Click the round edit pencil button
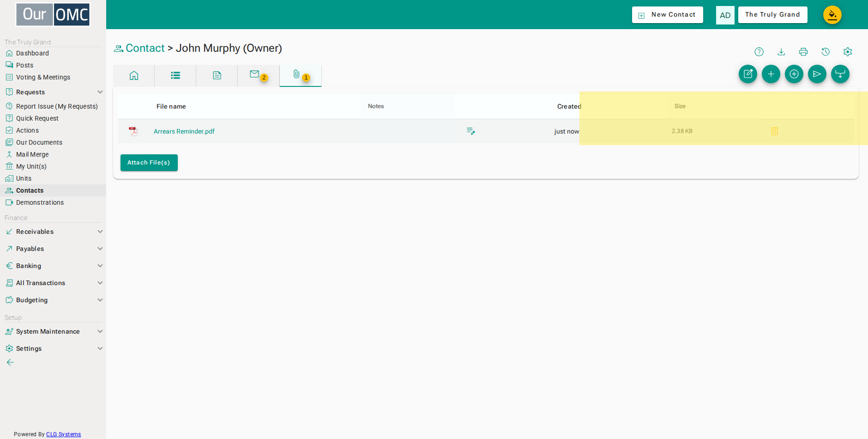This screenshot has width=868, height=439. coord(748,74)
